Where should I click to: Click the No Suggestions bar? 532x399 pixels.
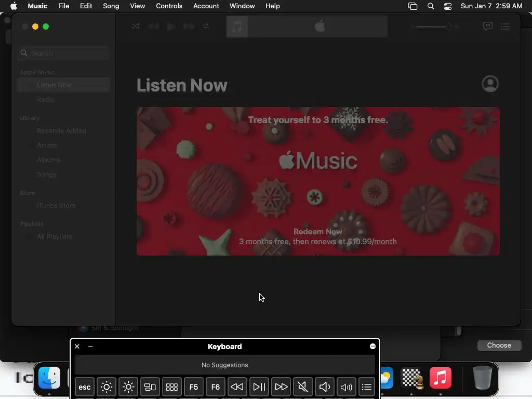[x=224, y=365]
